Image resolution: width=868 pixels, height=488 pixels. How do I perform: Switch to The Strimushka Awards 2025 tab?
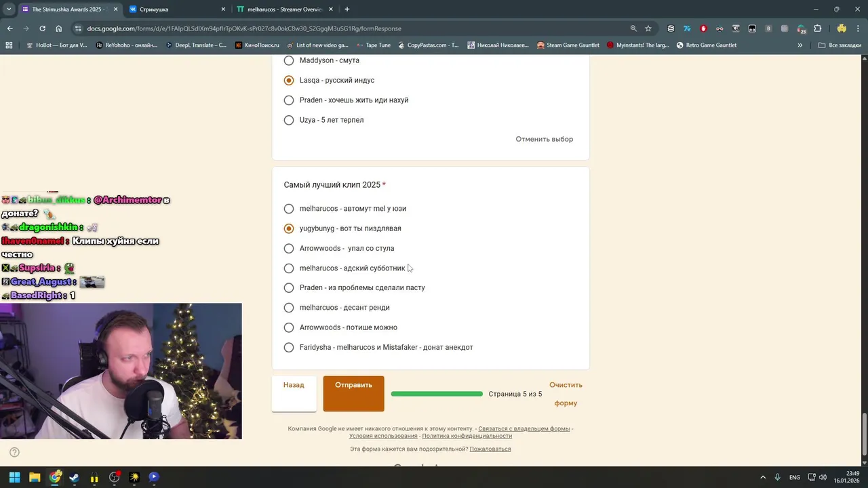[71, 9]
